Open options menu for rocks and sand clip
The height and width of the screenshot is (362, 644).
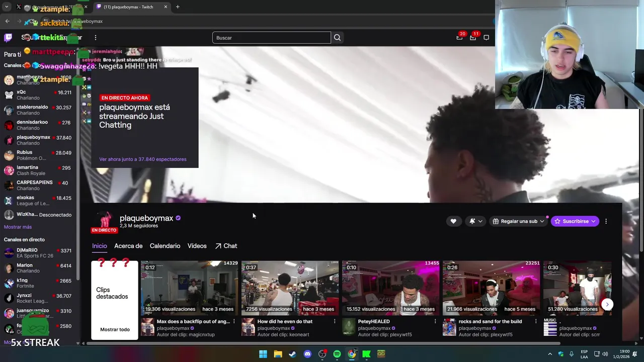[536, 321]
